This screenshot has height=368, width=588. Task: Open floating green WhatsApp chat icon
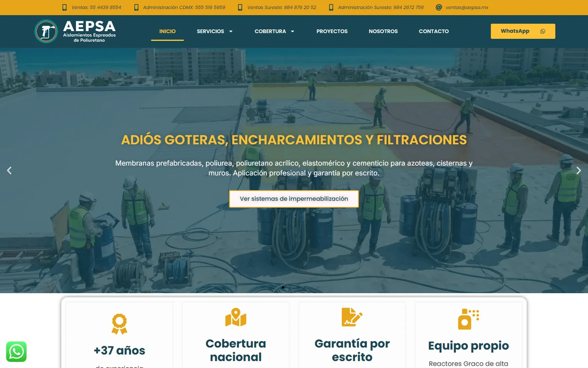pos(16,352)
